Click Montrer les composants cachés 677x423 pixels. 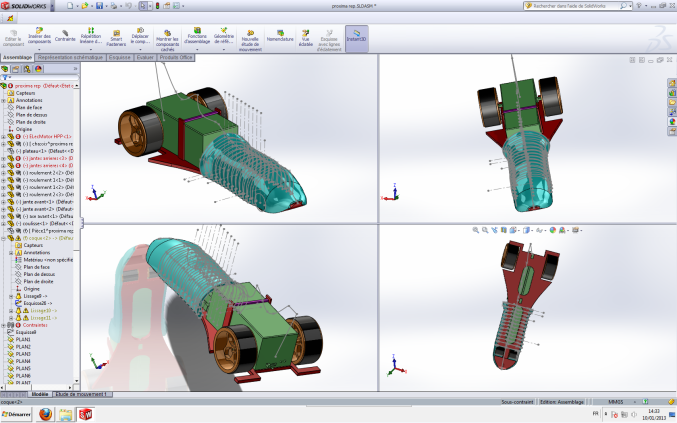tap(167, 41)
